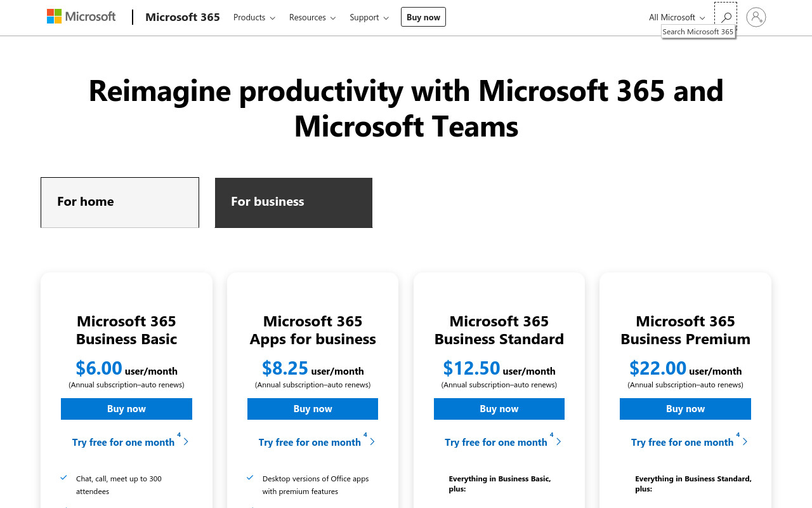The image size is (812, 508).
Task: Click the $8.25 price text
Action: pos(285,368)
